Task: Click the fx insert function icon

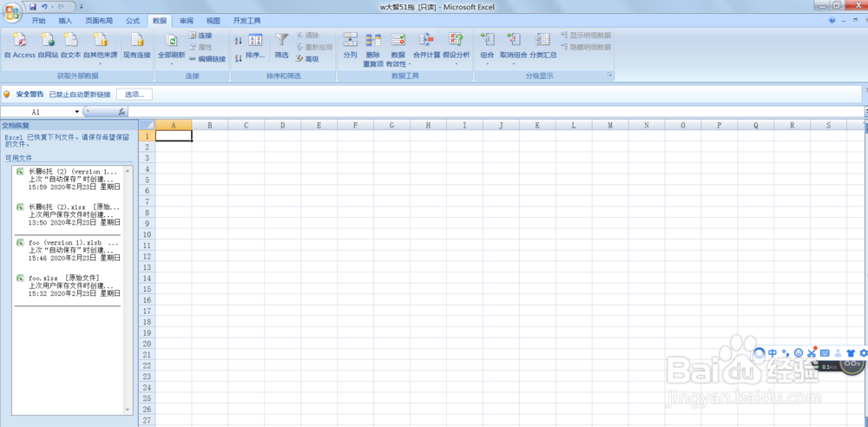Action: tap(122, 112)
